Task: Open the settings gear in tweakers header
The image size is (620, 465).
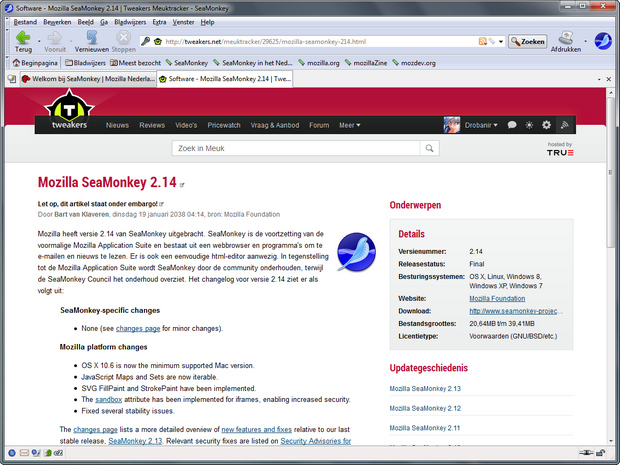Action: 546,125
